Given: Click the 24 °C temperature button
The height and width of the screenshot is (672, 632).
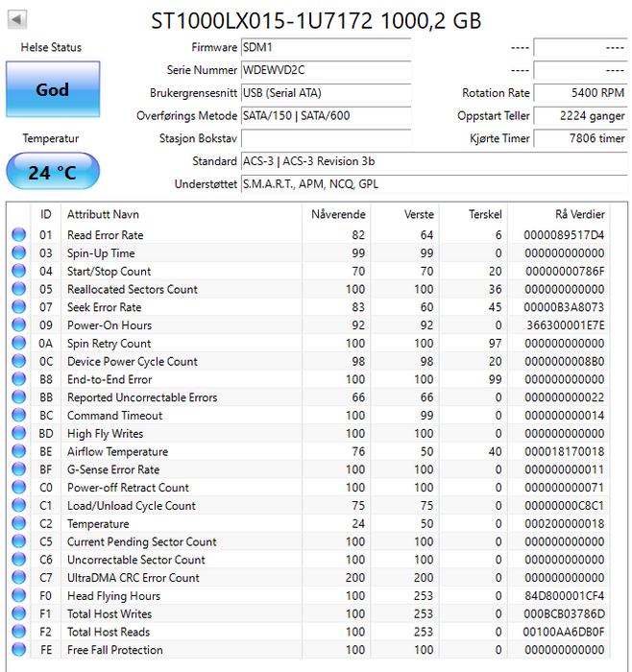Looking at the screenshot, I should (x=52, y=173).
